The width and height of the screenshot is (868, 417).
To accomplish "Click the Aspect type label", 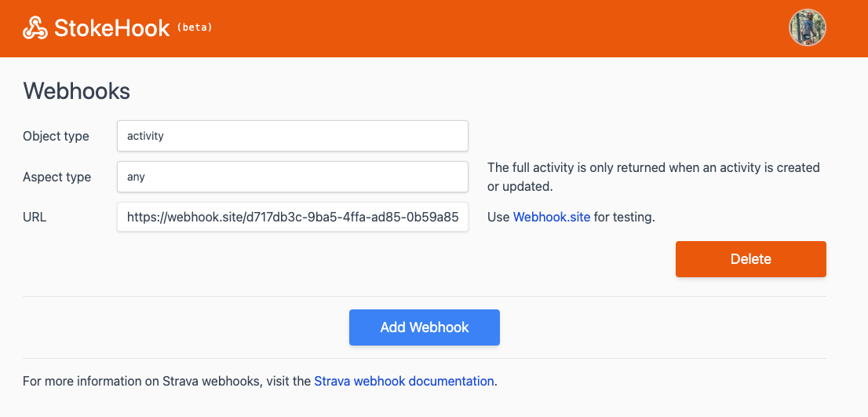I will 57,177.
